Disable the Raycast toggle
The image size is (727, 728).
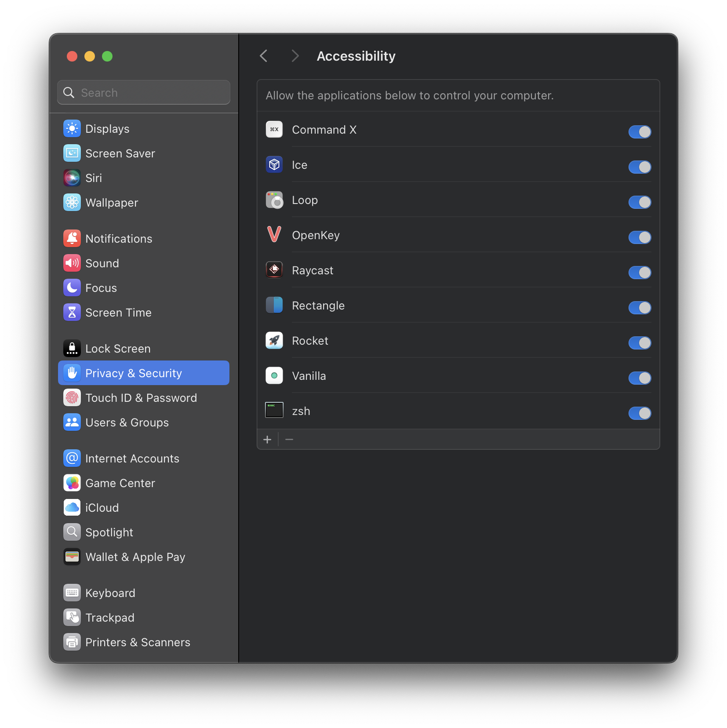click(x=640, y=273)
